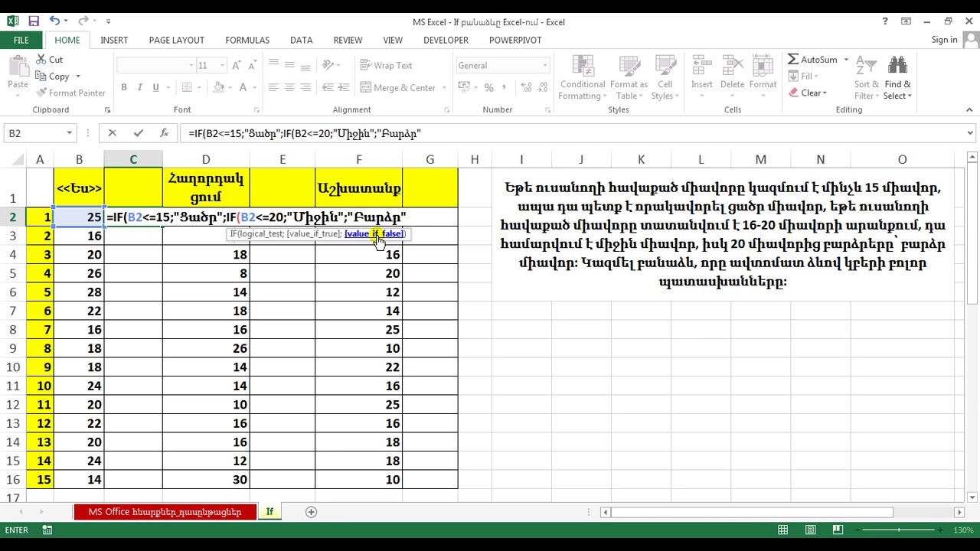The height and width of the screenshot is (551, 980).
Task: Toggle Bold formatting
Action: [x=124, y=88]
